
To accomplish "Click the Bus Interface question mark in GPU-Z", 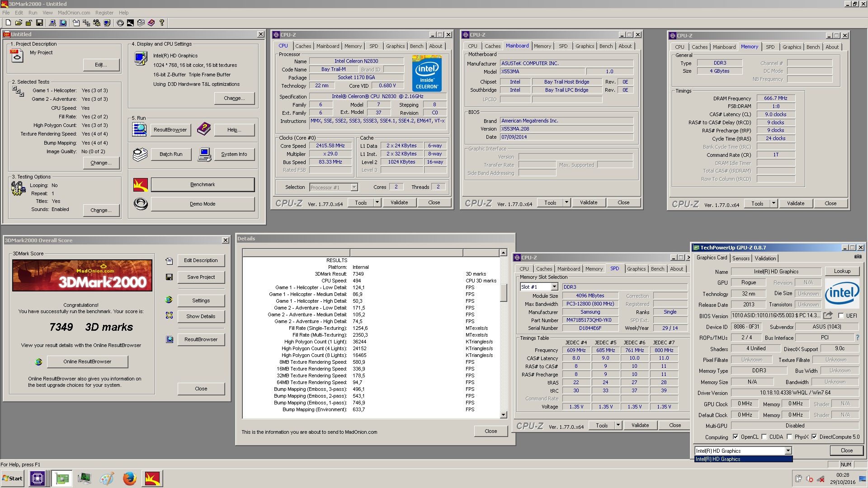I will pos(857,338).
